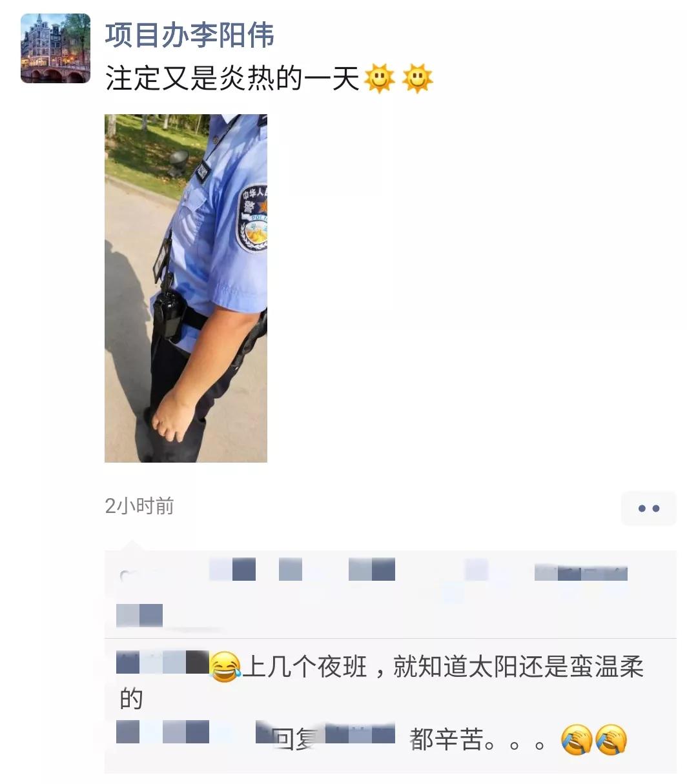The height and width of the screenshot is (784, 687).
Task: Click the second sun emoji in post
Action: (417, 79)
